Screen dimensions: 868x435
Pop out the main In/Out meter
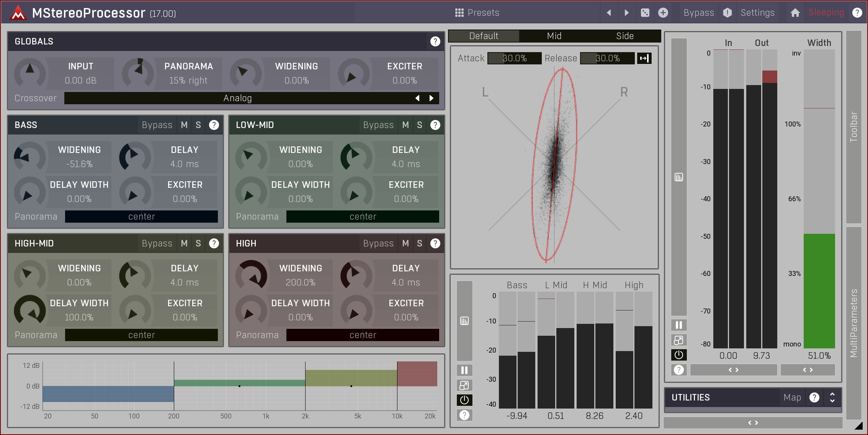678,340
